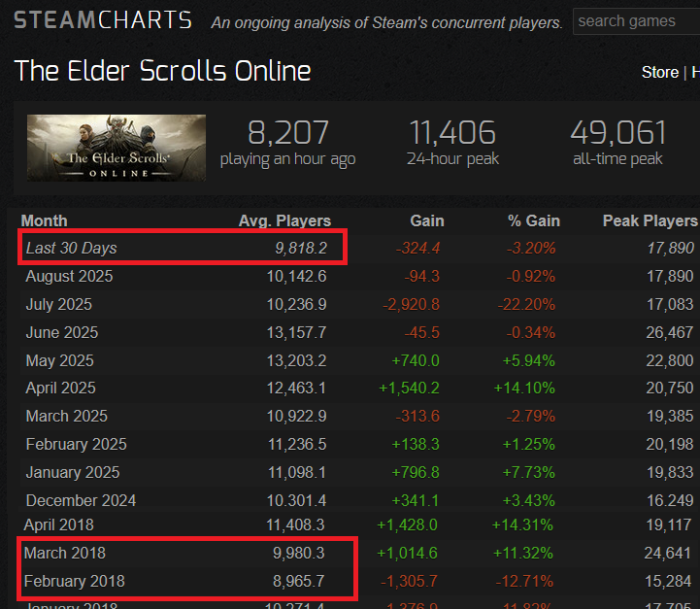
Task: Click the +3.43% gain percentage
Action: (528, 500)
